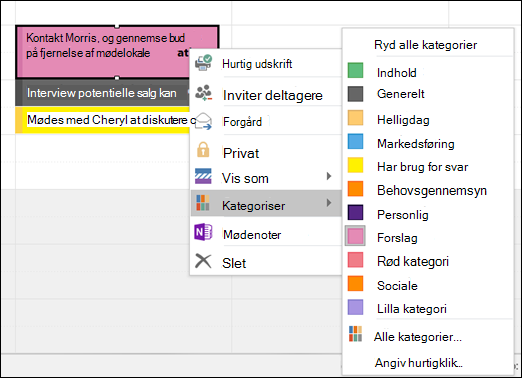Expand the Kategoriser submenu arrow
Screen dimensions: 522x378
tap(329, 203)
